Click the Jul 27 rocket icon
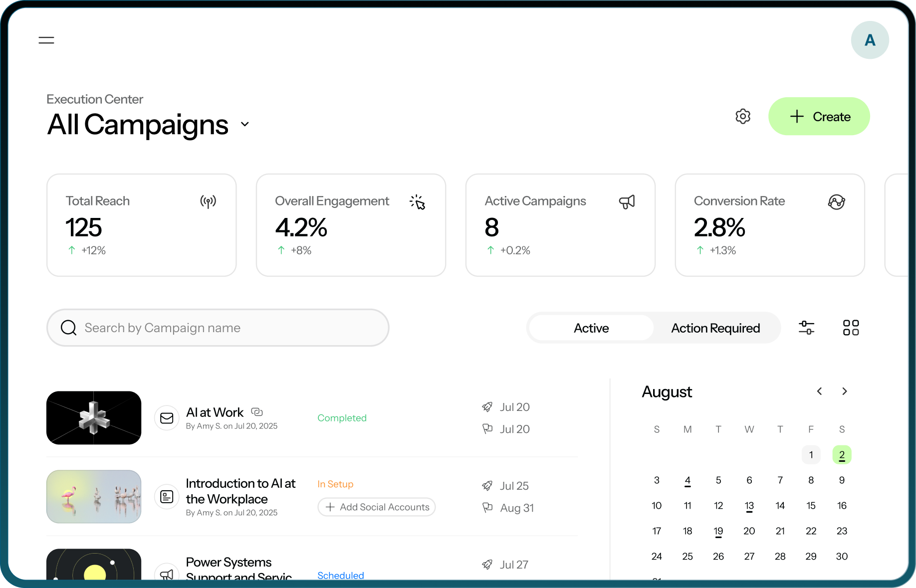916x588 pixels. pos(487,565)
